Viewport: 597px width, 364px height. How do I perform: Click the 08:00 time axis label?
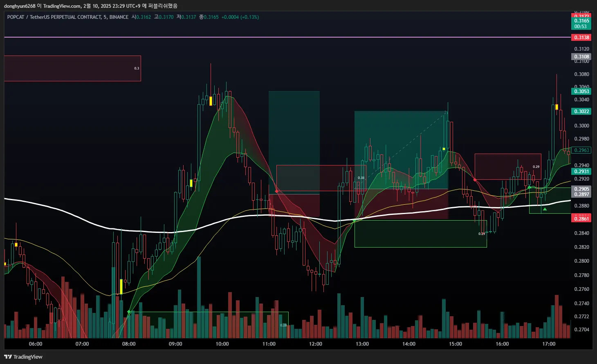(129, 344)
